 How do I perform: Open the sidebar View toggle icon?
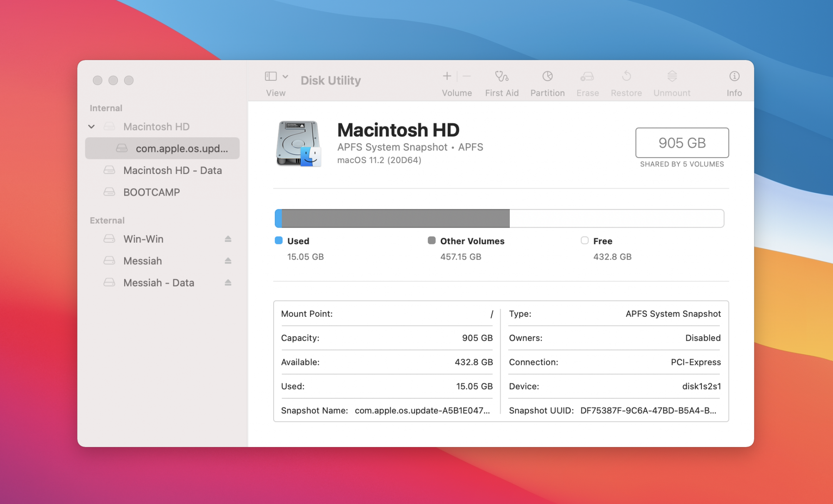click(x=271, y=76)
